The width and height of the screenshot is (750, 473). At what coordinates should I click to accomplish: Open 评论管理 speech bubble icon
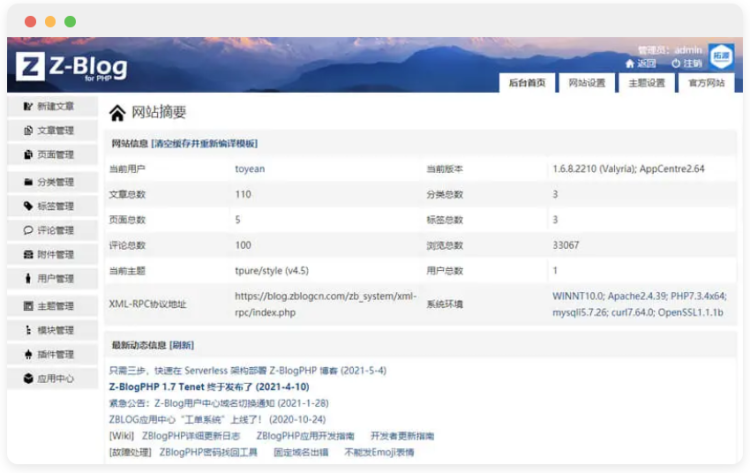[x=28, y=231]
